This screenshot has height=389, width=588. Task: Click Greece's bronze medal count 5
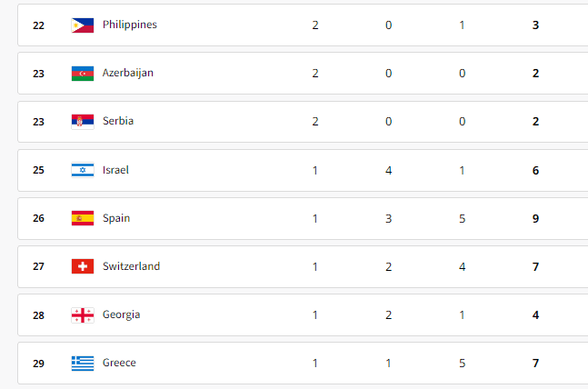[462, 364]
